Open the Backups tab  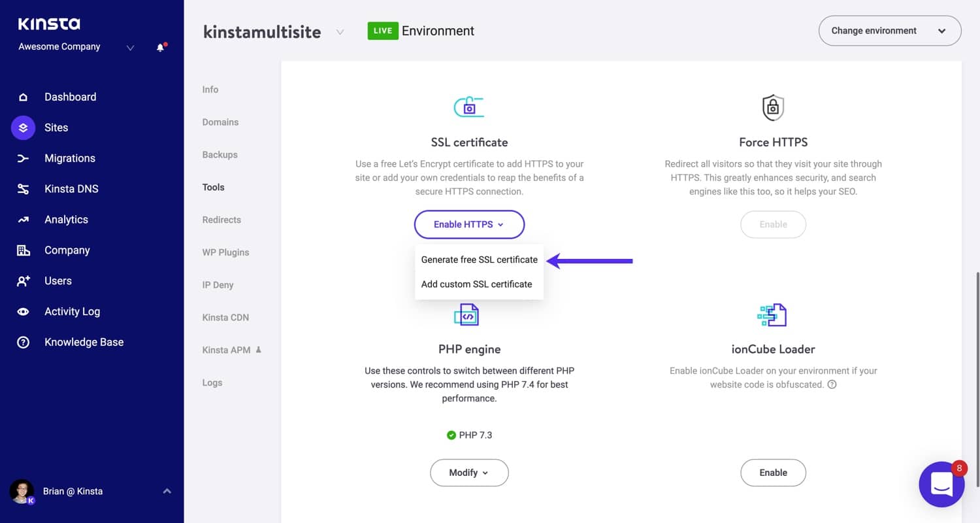click(x=220, y=155)
